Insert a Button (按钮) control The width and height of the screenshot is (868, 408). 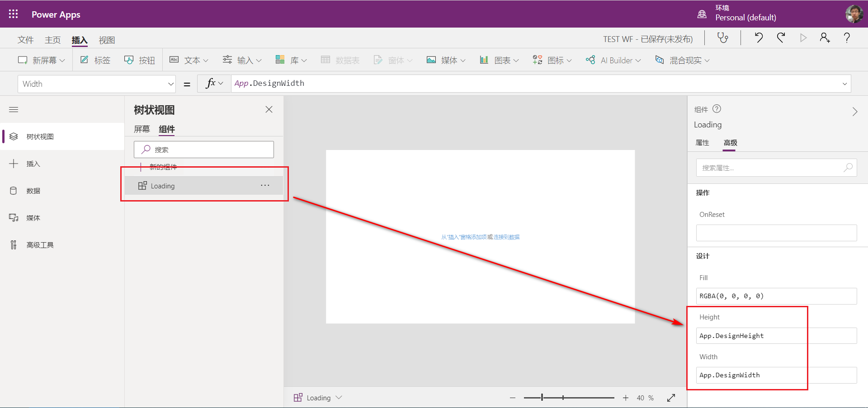pyautogui.click(x=140, y=60)
